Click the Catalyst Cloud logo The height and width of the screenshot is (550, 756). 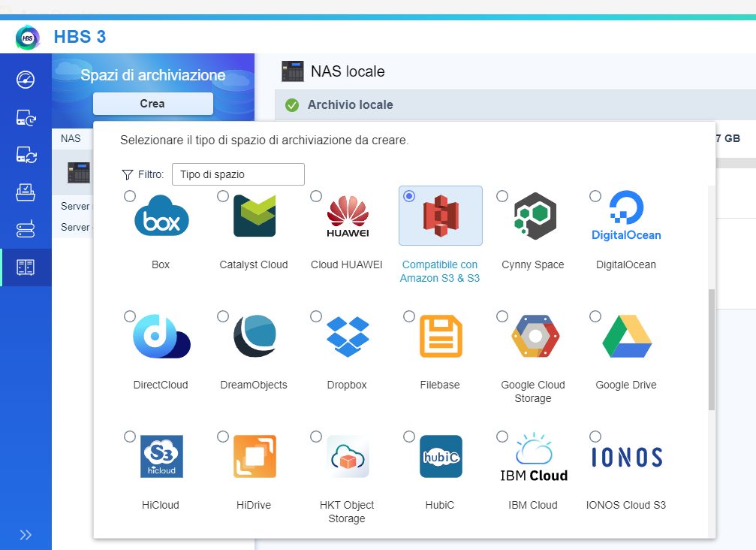255,216
